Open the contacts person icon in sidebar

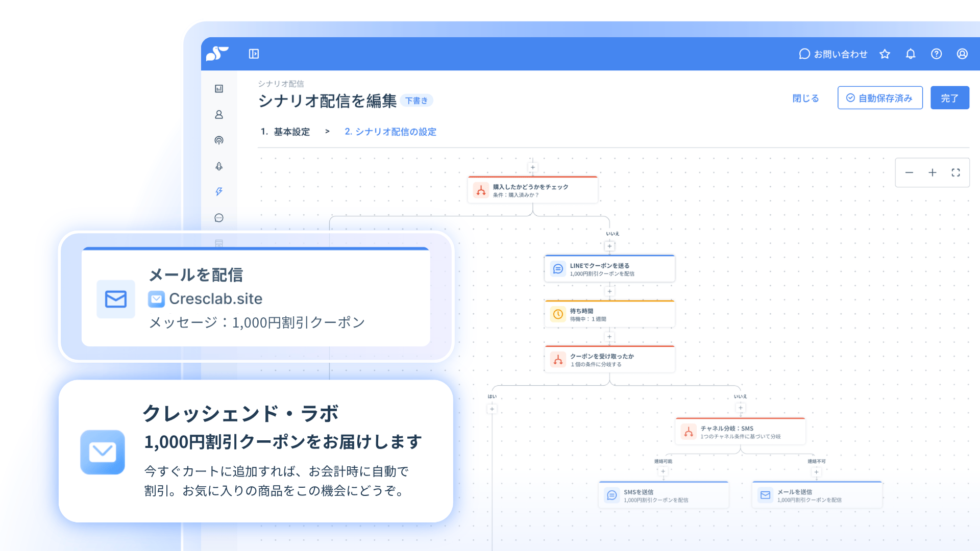click(219, 115)
